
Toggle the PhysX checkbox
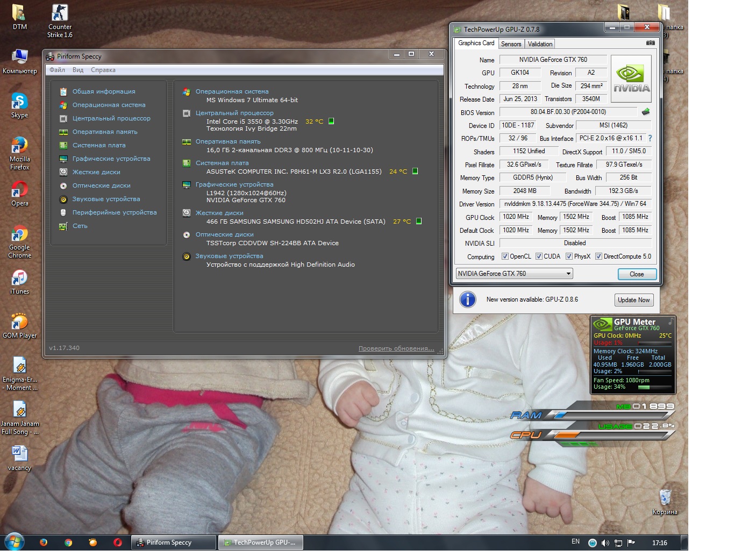pos(569,256)
